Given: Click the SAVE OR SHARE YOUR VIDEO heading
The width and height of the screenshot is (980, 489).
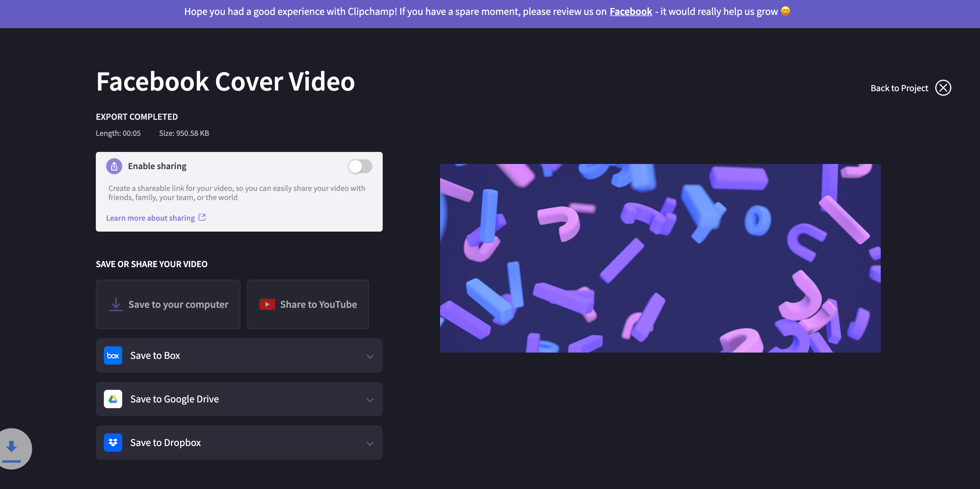Looking at the screenshot, I should [x=151, y=264].
